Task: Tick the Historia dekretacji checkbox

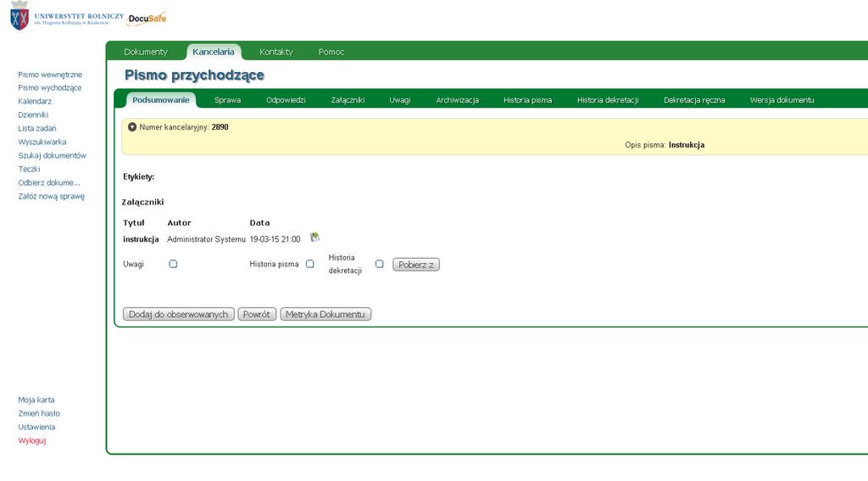Action: (379, 265)
